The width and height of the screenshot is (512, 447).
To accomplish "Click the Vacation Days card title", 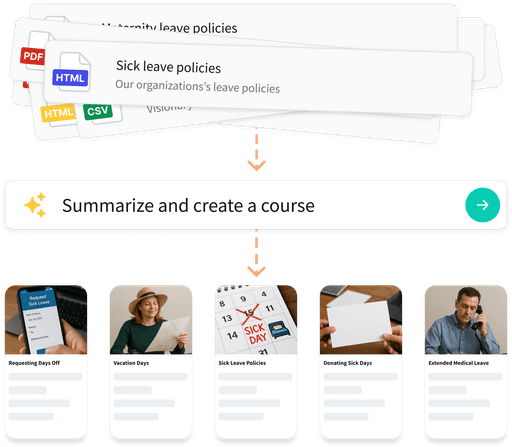I will tap(131, 363).
